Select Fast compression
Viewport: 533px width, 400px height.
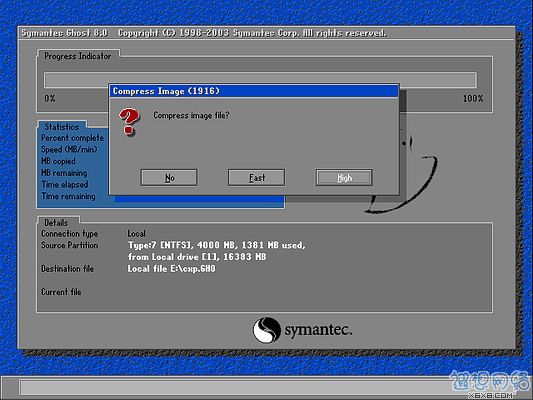256,177
